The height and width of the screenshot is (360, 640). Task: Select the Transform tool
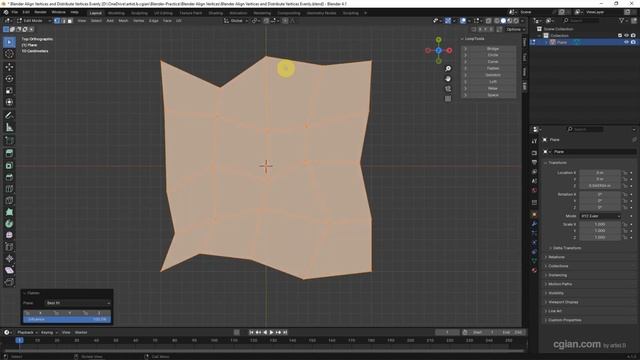tap(9, 102)
